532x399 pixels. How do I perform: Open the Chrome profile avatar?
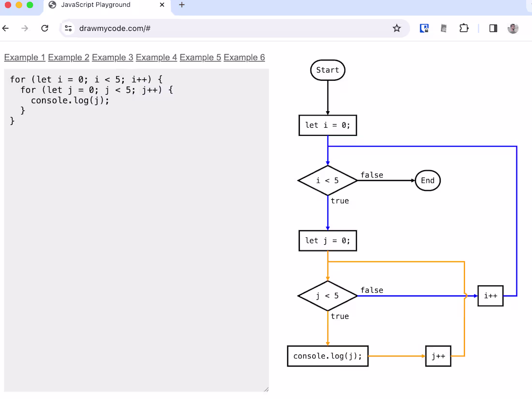[x=513, y=28]
